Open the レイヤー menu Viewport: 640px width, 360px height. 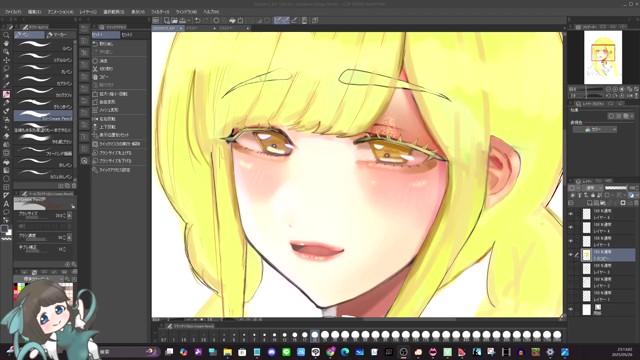(88, 12)
